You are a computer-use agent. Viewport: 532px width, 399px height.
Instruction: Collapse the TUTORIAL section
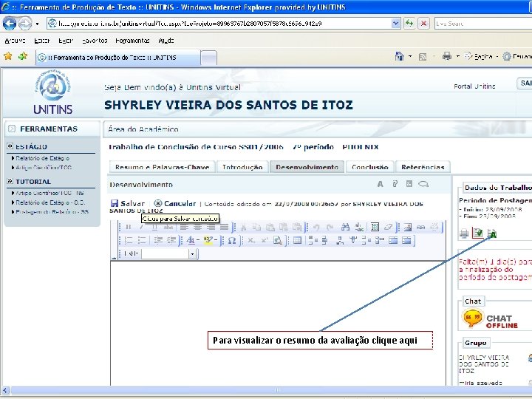point(10,181)
